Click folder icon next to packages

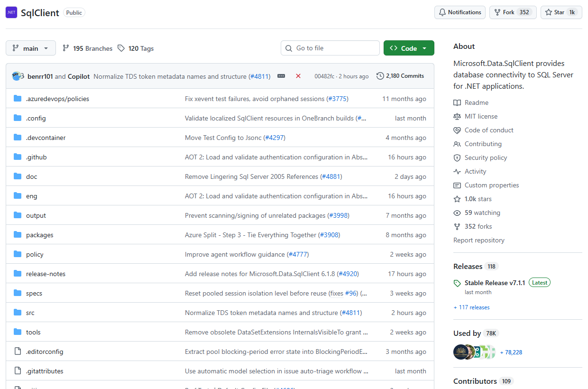coord(18,235)
